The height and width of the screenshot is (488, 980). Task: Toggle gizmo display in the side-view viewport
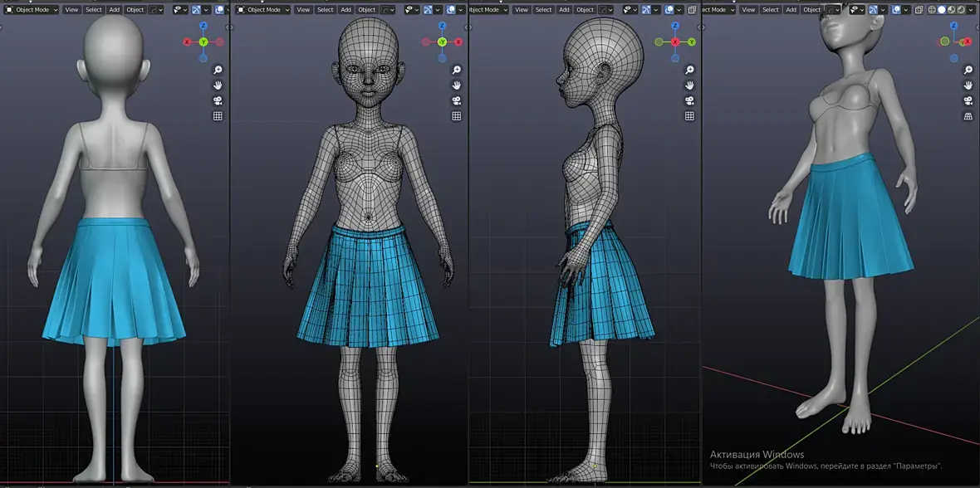point(646,9)
